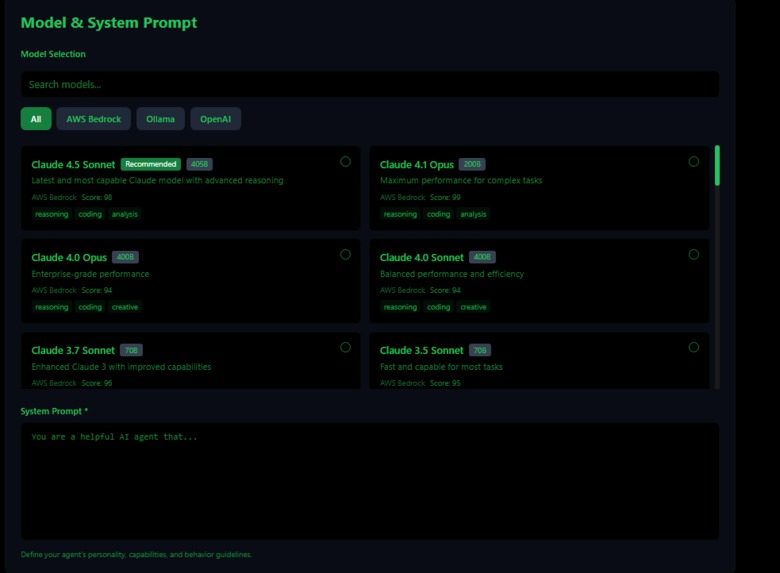Click the 'Define your agent's personality' hint
The width and height of the screenshot is (780, 573).
coord(136,555)
